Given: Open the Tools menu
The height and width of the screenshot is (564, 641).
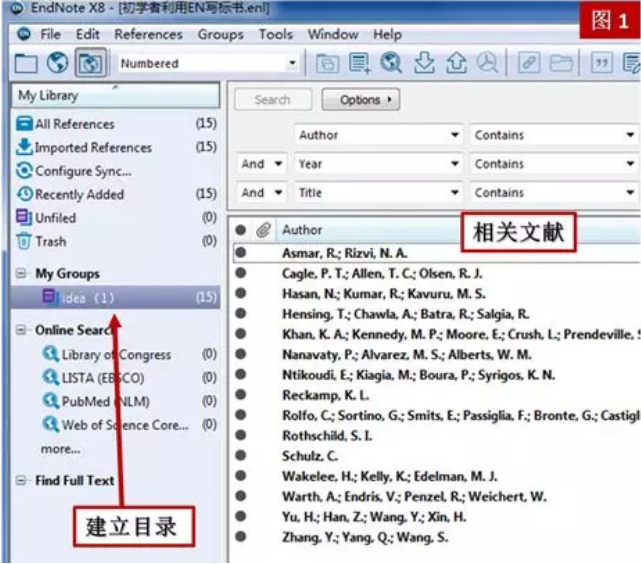Looking at the screenshot, I should (x=276, y=34).
